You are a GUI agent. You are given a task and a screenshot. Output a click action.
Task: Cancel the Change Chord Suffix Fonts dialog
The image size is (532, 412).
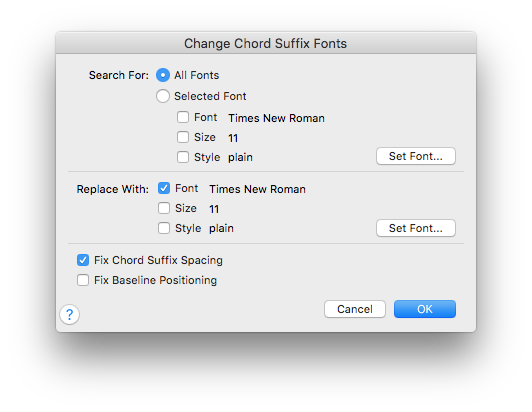tap(355, 309)
